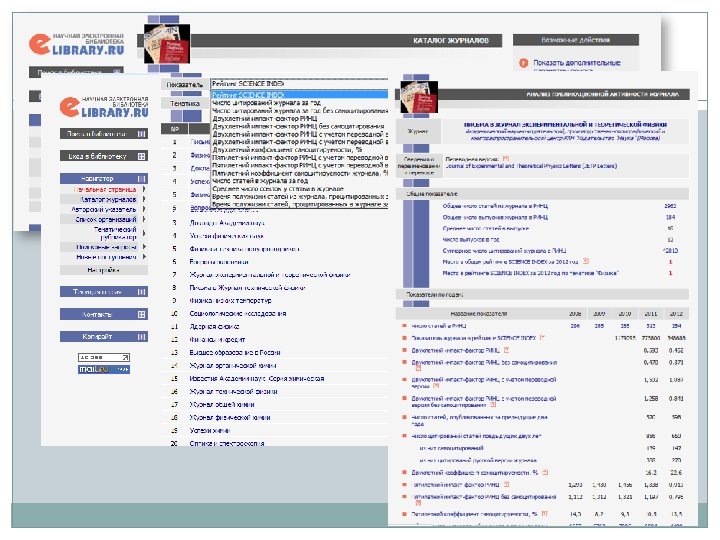Click red bullet beside Число статей в РИНЦ

click(405, 326)
